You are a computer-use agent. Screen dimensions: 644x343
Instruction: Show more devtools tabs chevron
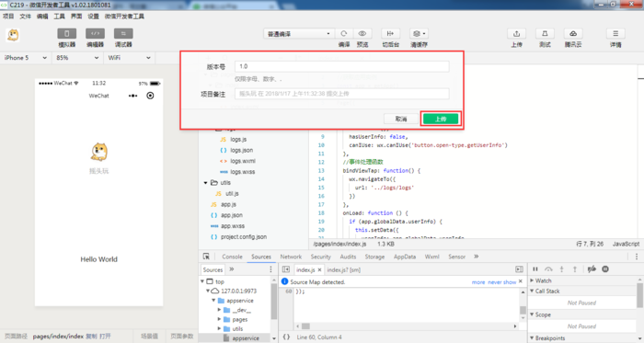tap(477, 257)
